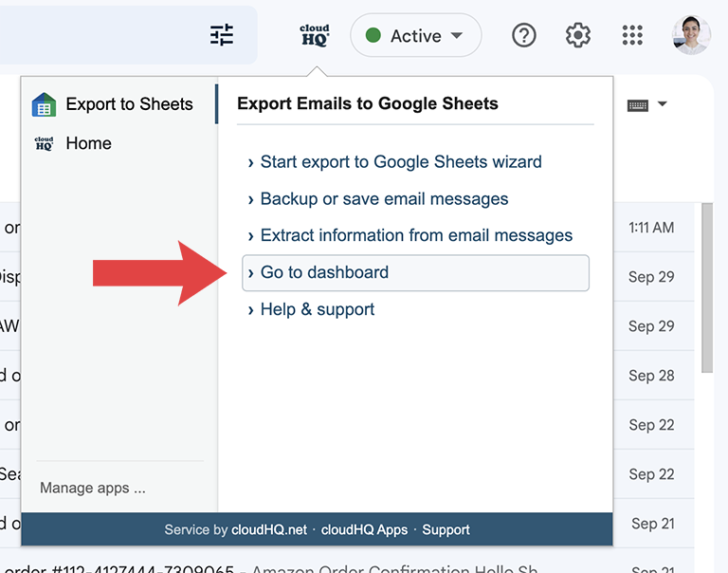This screenshot has width=728, height=573.
Task: Click the Sep 28 email date
Action: [651, 376]
